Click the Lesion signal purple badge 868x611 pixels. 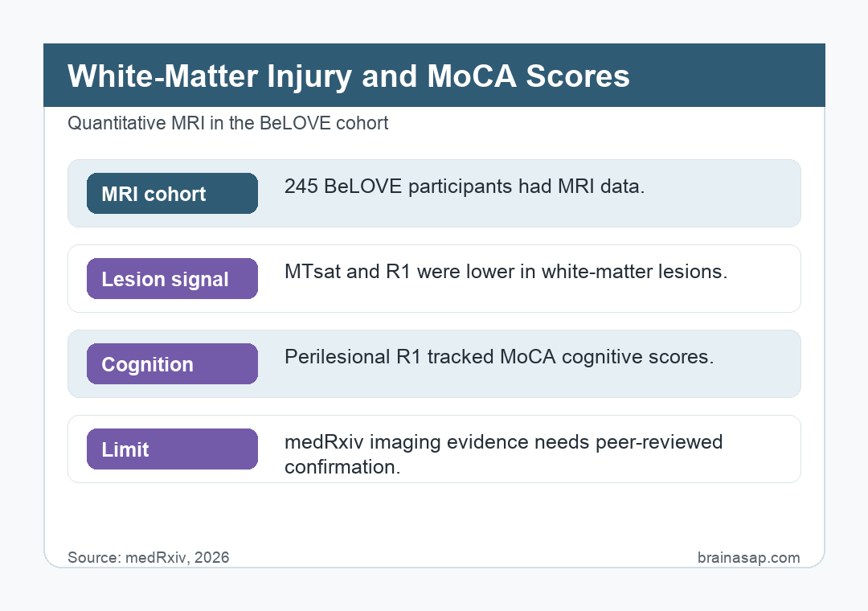pos(172,279)
